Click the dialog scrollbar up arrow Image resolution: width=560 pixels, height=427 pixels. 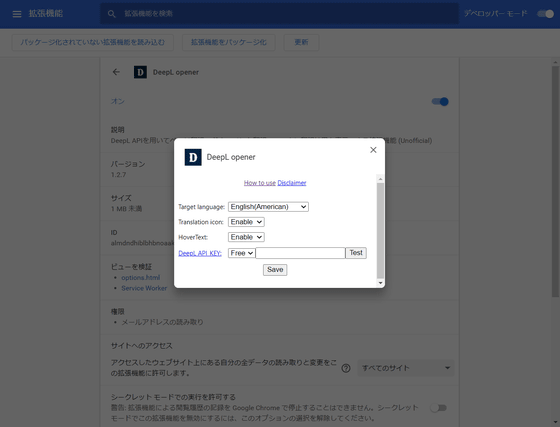(380, 179)
